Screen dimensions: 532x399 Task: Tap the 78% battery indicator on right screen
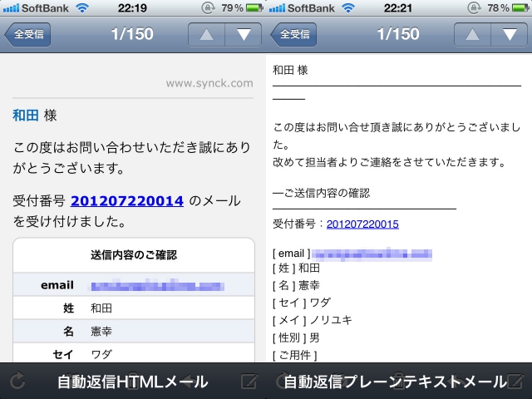coord(500,7)
